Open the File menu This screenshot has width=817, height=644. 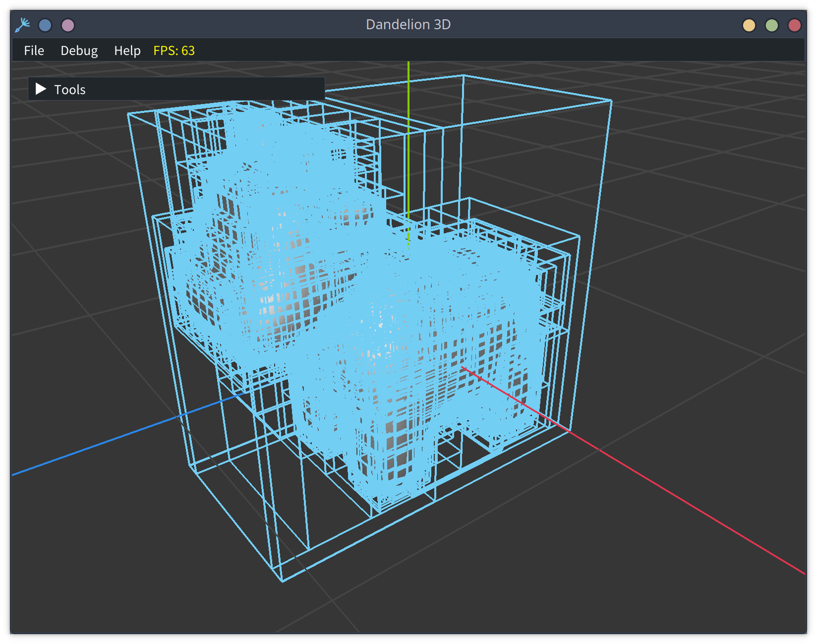coord(34,51)
